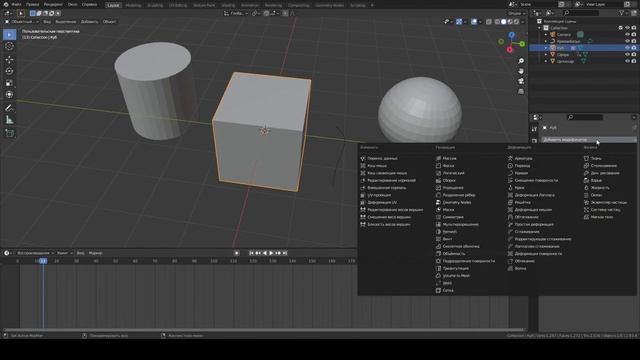This screenshot has height=360, width=640.
Task: Disable Куб in renders via camera icon
Action: [634, 48]
